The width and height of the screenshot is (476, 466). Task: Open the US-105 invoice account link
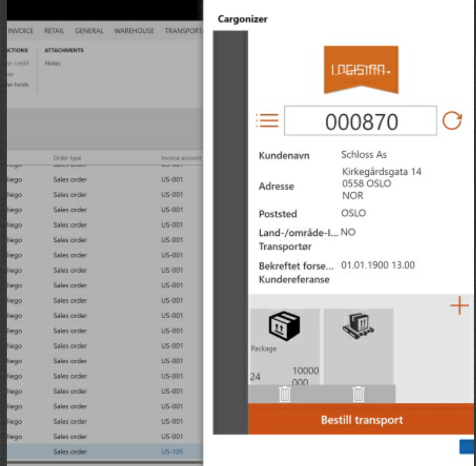pos(172,452)
